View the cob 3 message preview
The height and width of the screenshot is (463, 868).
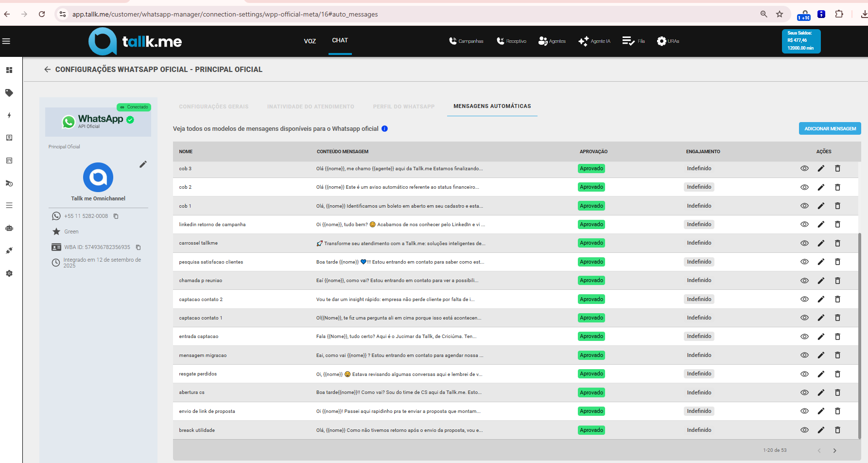pos(804,168)
